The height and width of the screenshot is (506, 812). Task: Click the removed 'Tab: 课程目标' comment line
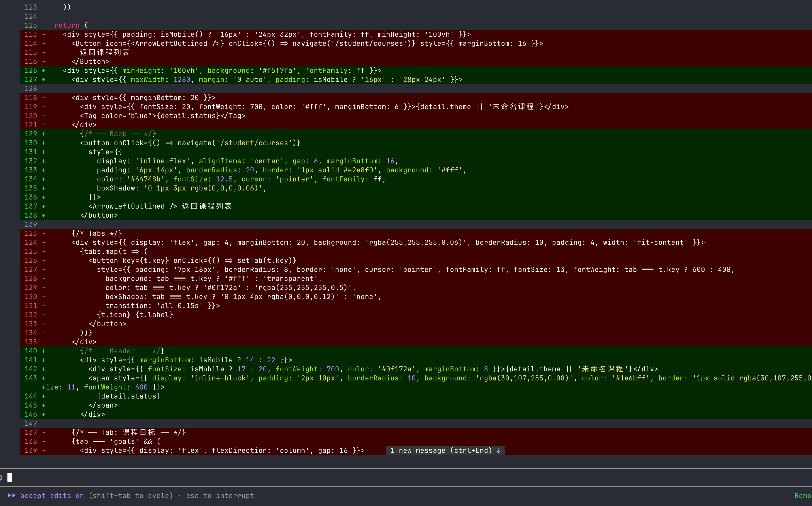pyautogui.click(x=416, y=432)
